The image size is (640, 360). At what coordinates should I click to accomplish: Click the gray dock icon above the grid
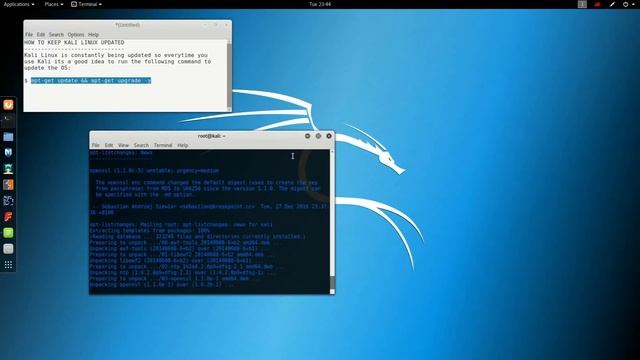point(8,249)
